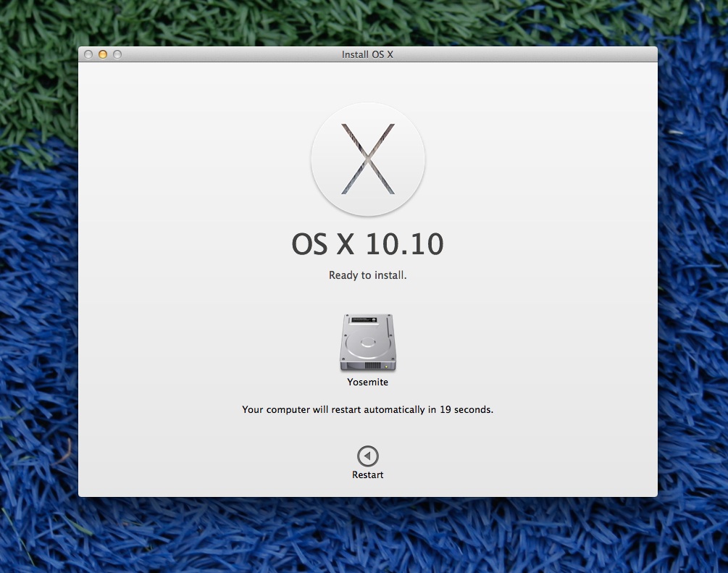Image resolution: width=728 pixels, height=573 pixels.
Task: Click the OS X logo circle
Action: pyautogui.click(x=368, y=159)
